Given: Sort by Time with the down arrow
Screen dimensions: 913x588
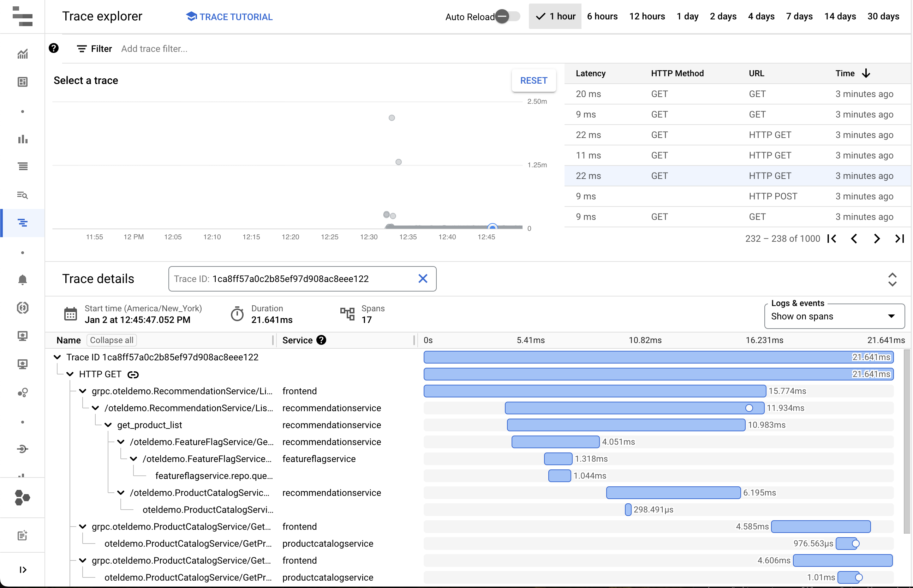Looking at the screenshot, I should point(866,73).
